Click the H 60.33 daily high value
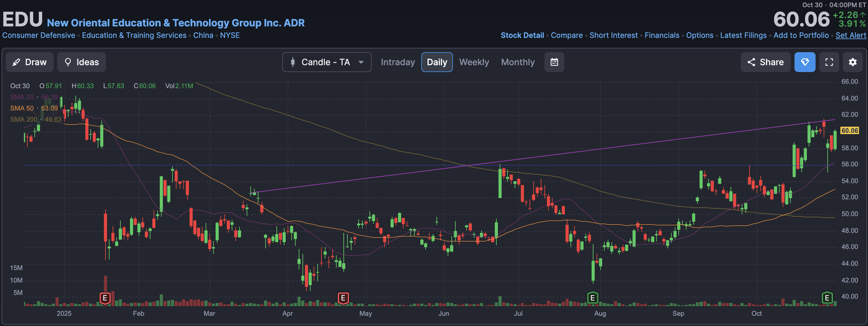The width and height of the screenshot is (868, 326). 83,86
